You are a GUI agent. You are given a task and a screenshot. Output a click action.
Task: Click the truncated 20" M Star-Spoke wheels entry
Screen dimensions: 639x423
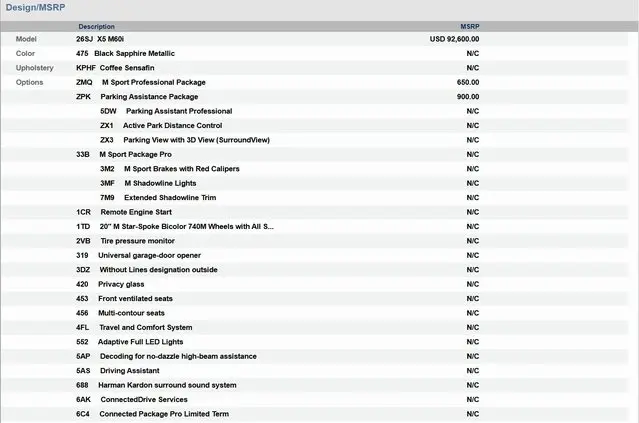click(186, 227)
